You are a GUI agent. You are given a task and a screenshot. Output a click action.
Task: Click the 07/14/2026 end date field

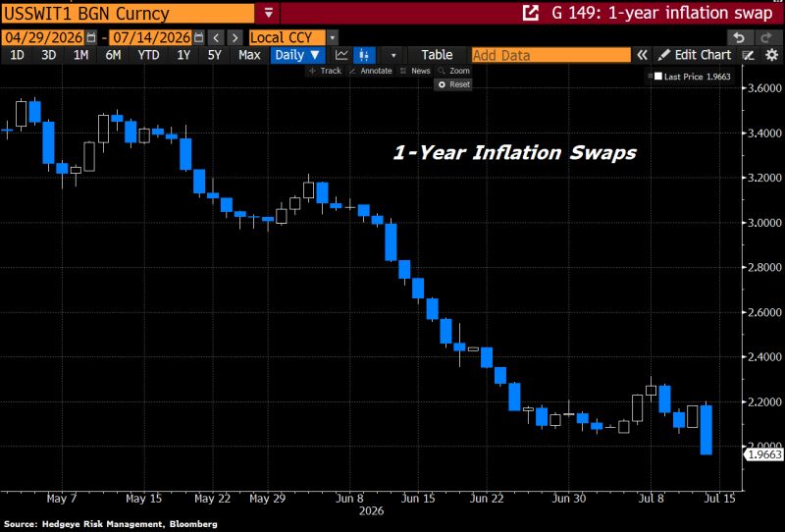pyautogui.click(x=151, y=37)
